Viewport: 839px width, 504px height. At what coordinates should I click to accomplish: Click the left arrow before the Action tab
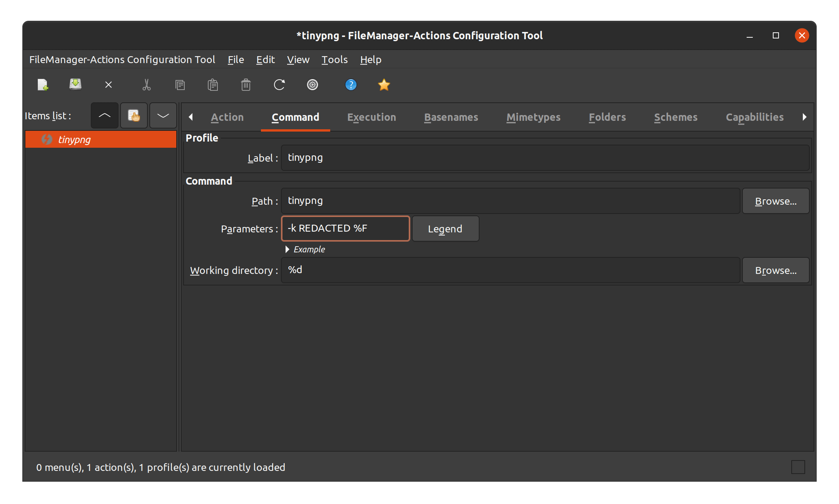coord(191,117)
